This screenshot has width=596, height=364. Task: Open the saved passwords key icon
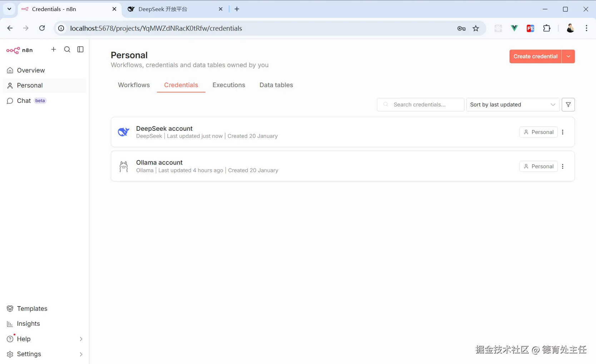coord(461,29)
